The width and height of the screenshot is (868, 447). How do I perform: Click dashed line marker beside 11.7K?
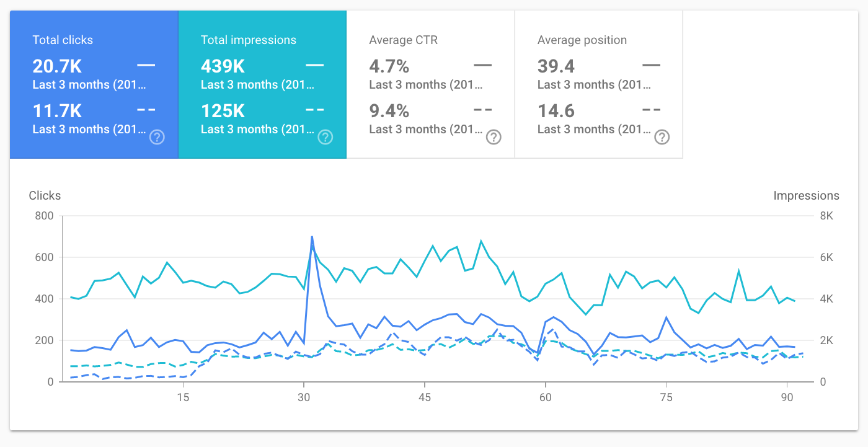[x=146, y=110]
